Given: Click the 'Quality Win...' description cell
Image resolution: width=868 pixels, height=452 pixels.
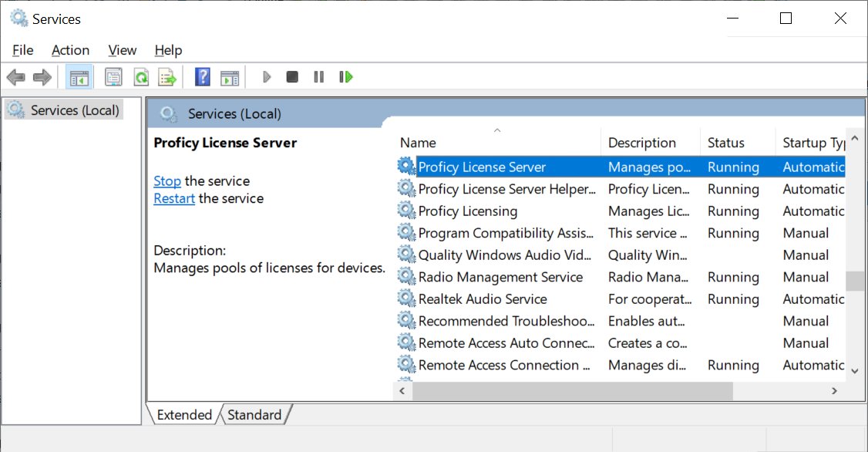Looking at the screenshot, I should click(x=648, y=255).
